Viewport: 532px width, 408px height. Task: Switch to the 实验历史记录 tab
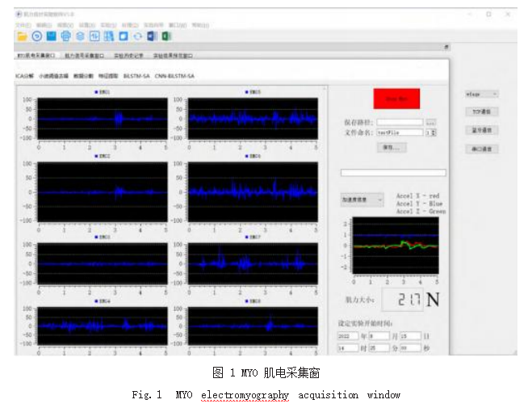(x=128, y=55)
